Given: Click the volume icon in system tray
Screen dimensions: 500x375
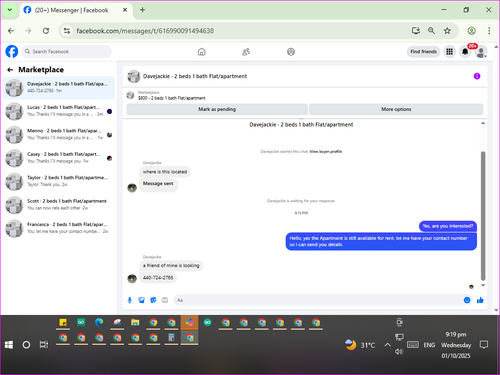Looking at the screenshot, I should [399, 352].
